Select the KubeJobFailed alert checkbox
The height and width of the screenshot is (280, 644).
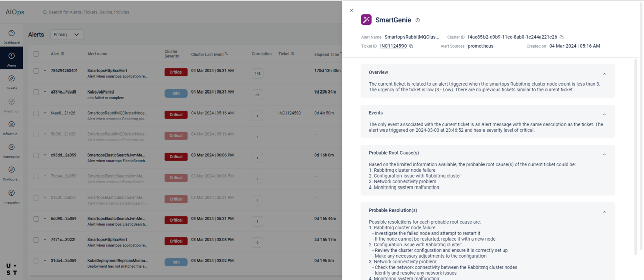coord(36,92)
